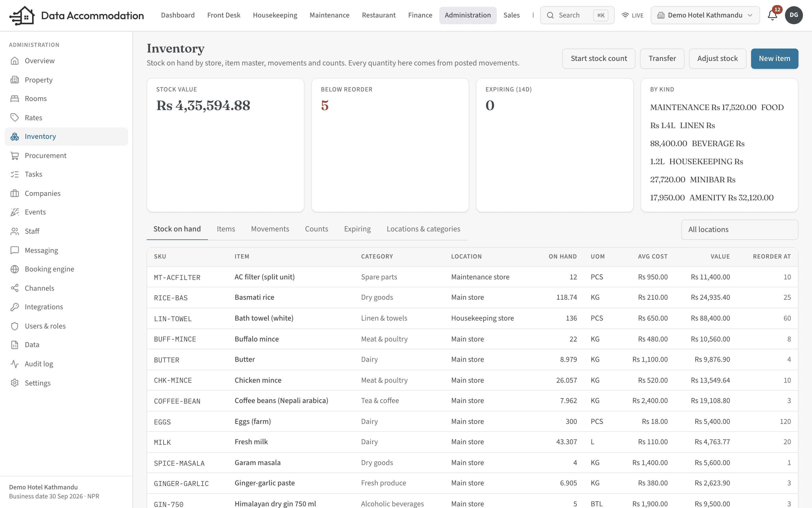Open notifications bell with 12 badge
This screenshot has height=508, width=812.
point(773,15)
